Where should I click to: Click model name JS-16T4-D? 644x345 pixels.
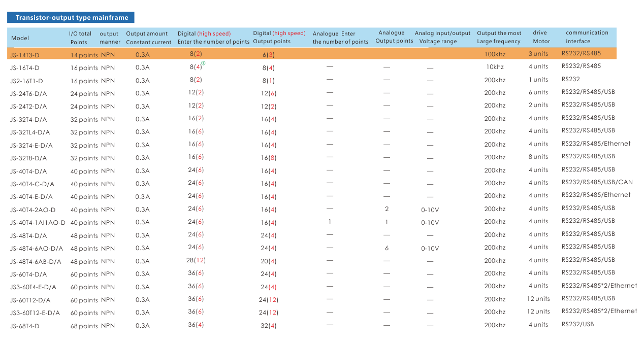[25, 67]
